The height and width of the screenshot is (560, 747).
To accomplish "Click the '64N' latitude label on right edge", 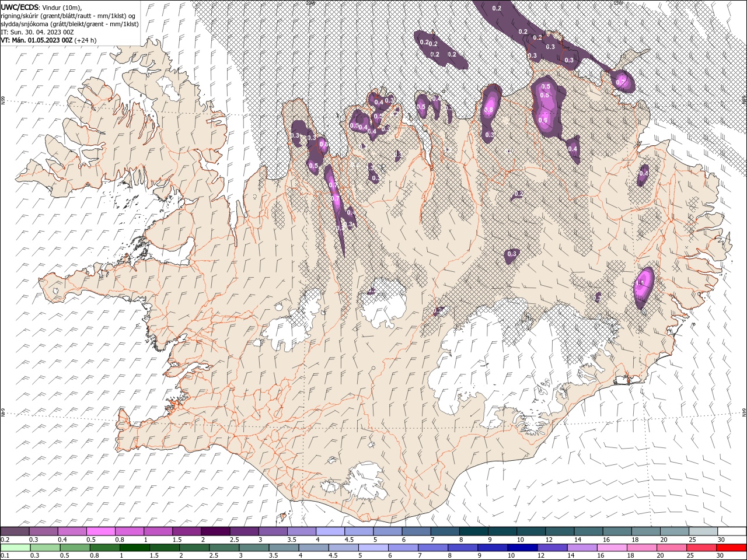I will tap(744, 413).
